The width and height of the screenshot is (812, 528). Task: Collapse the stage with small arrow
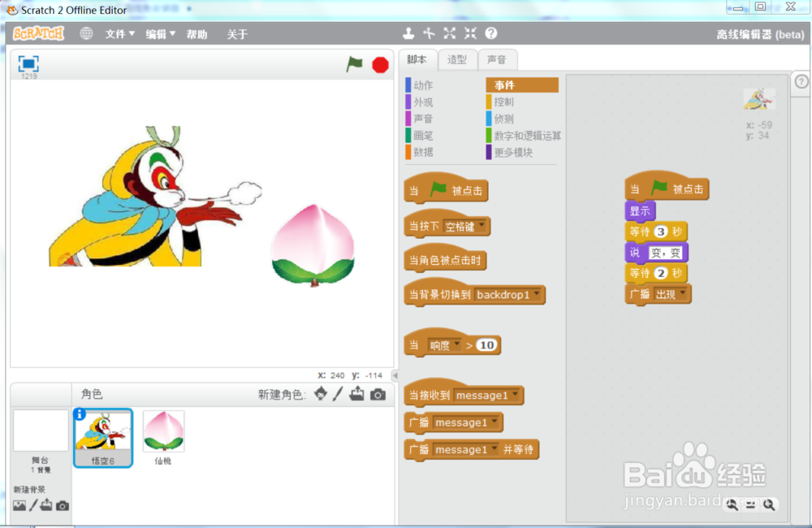coord(395,375)
